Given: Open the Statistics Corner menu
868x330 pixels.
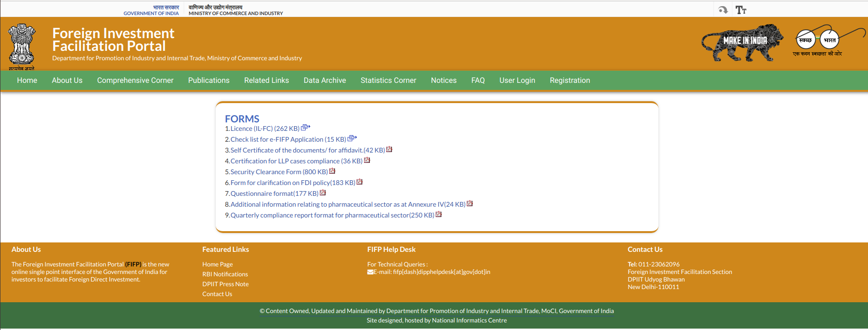Looking at the screenshot, I should pos(388,80).
